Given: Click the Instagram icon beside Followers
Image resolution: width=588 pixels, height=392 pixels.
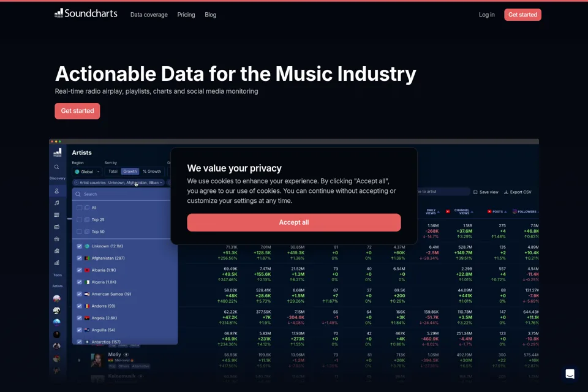Looking at the screenshot, I should pos(514,211).
